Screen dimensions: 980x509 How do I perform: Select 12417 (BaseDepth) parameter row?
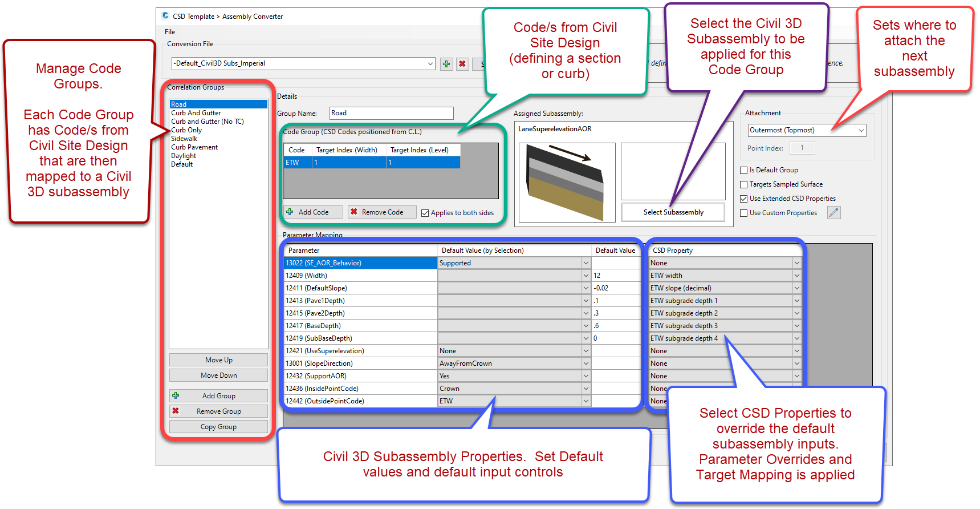tap(360, 326)
